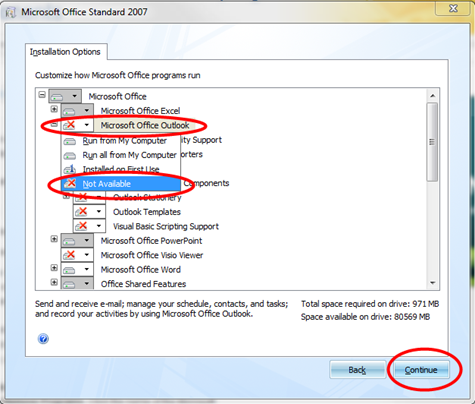
Task: Click 'Space available on drive: 80569 MB'
Action: click(365, 317)
